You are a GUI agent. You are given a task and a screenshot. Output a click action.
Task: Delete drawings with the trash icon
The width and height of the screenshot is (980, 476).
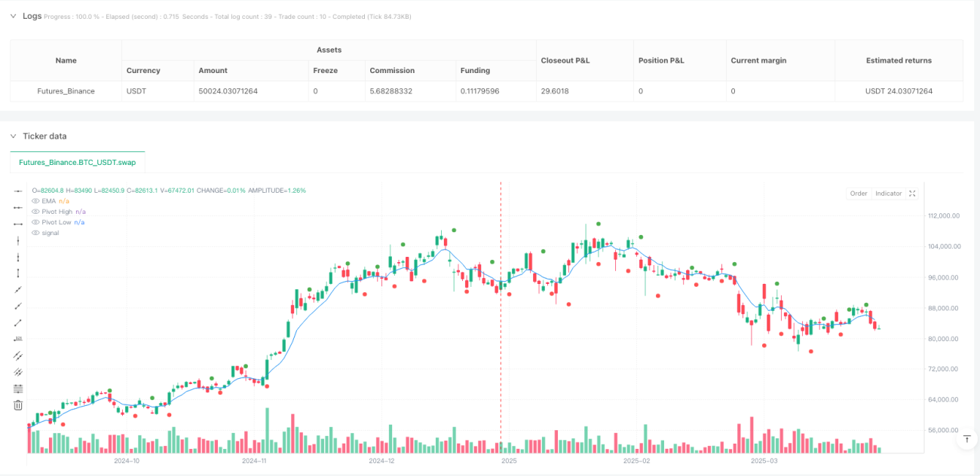[18, 405]
